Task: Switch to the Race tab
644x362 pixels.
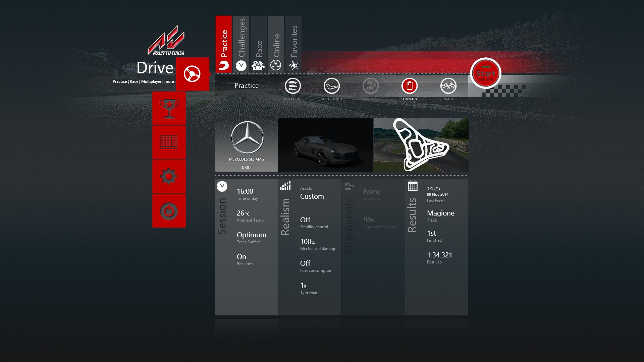Action: point(259,44)
